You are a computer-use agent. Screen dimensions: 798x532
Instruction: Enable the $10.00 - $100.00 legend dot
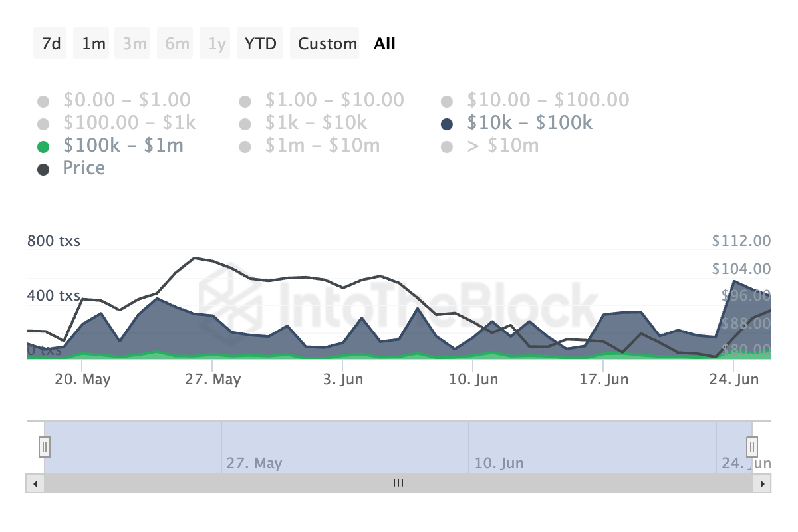point(447,102)
